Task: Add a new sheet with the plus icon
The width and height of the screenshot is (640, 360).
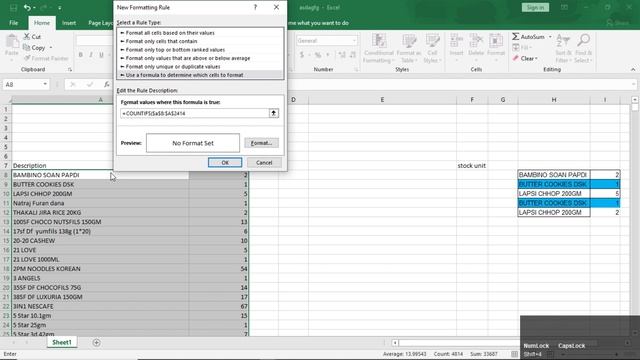Action: pos(96,342)
